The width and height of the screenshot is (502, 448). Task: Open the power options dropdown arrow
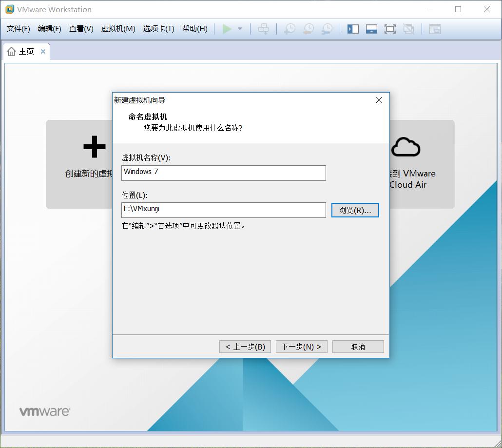(240, 29)
